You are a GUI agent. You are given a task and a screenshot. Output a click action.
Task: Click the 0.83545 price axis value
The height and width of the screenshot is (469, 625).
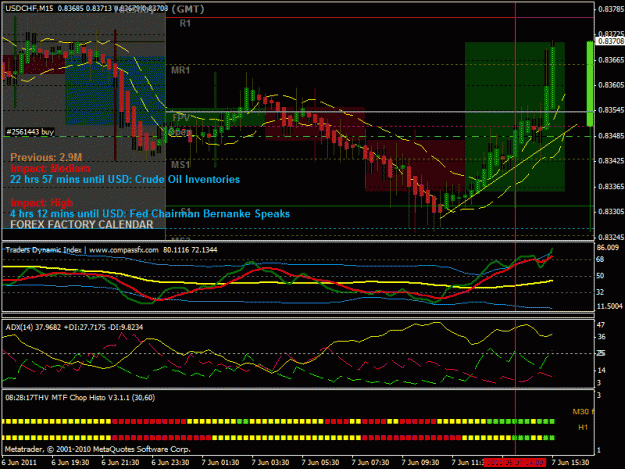[x=611, y=110]
